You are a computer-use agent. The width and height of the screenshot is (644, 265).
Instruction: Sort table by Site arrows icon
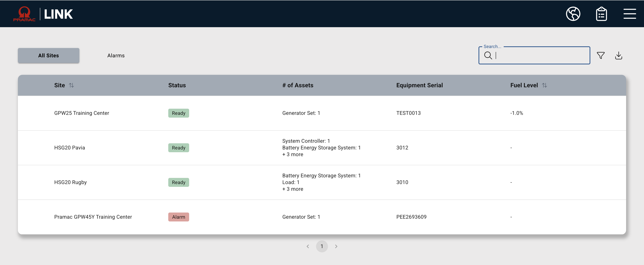[x=72, y=85]
